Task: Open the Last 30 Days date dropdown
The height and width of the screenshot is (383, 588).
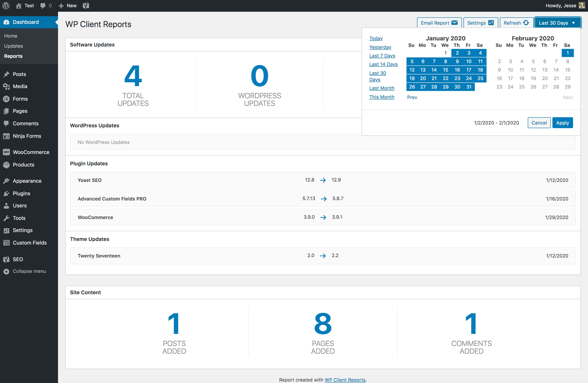Action: click(x=557, y=23)
